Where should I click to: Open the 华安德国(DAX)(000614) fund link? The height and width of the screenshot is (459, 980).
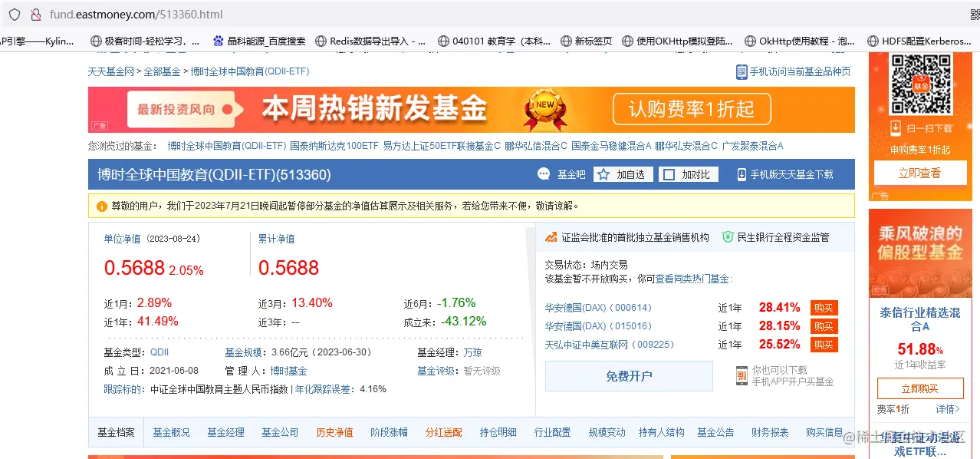(598, 308)
